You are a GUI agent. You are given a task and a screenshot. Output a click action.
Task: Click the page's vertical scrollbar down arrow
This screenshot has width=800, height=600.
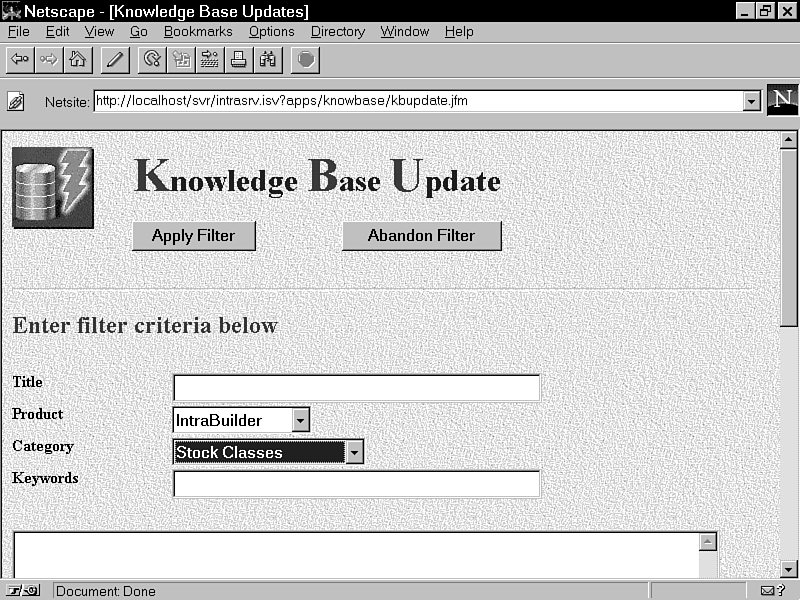[x=788, y=569]
